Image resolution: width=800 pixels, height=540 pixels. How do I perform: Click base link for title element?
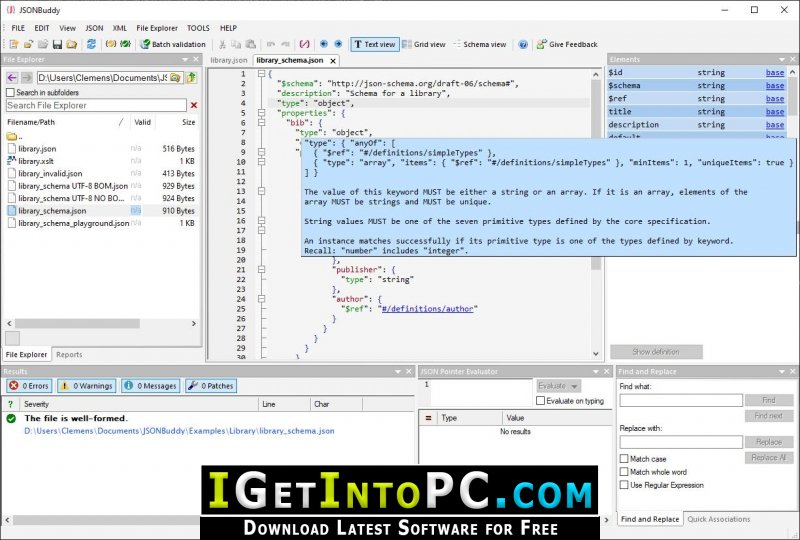[x=774, y=112]
